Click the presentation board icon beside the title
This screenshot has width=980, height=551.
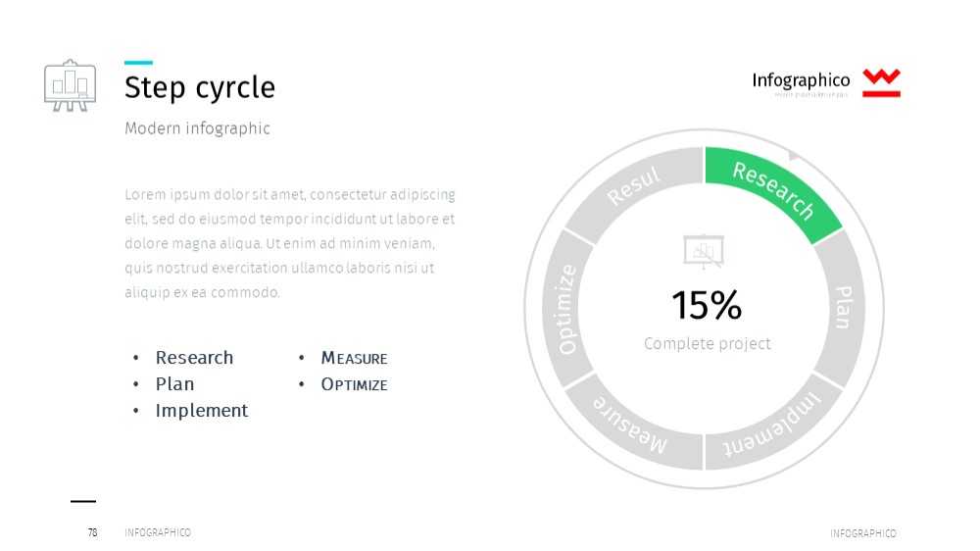[x=70, y=85]
